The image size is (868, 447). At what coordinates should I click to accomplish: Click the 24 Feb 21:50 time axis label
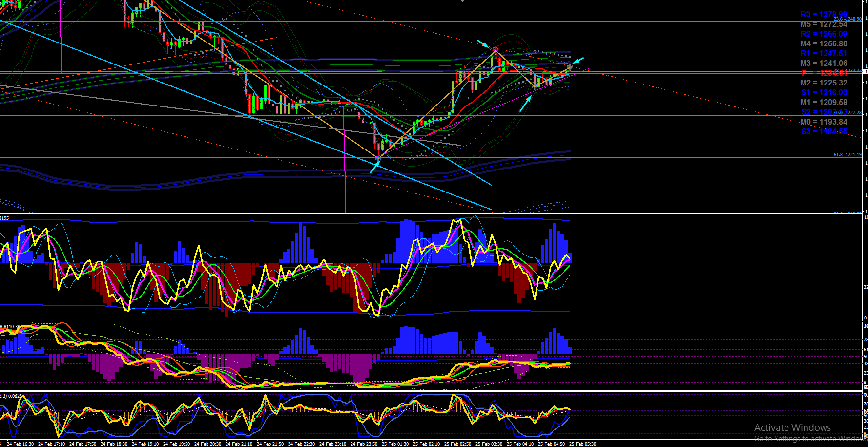click(x=270, y=444)
